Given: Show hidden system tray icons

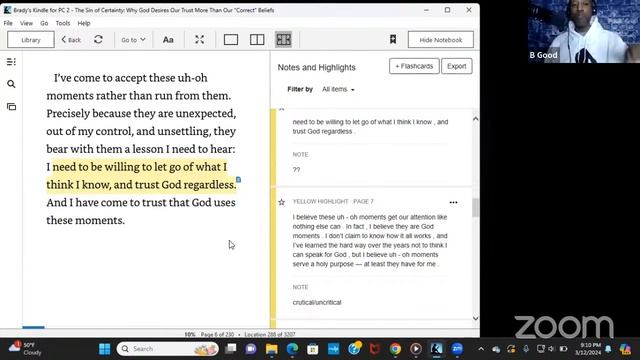Looking at the screenshot, I should (x=481, y=349).
